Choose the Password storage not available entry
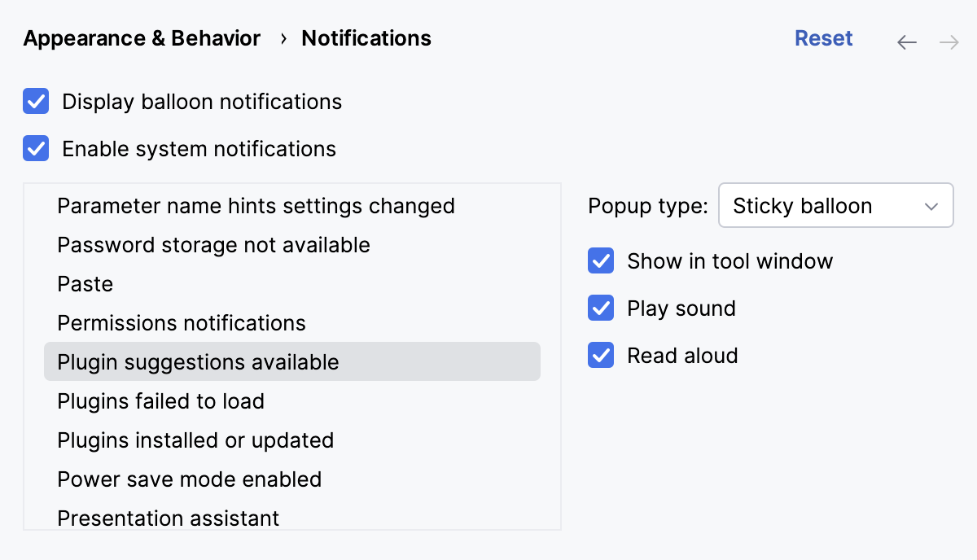977x560 pixels. point(213,244)
